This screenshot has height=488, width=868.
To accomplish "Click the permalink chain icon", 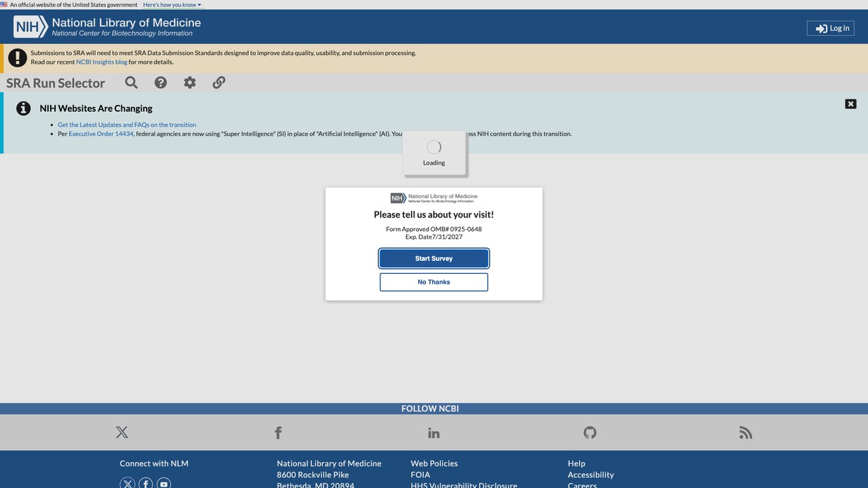I will pos(219,83).
